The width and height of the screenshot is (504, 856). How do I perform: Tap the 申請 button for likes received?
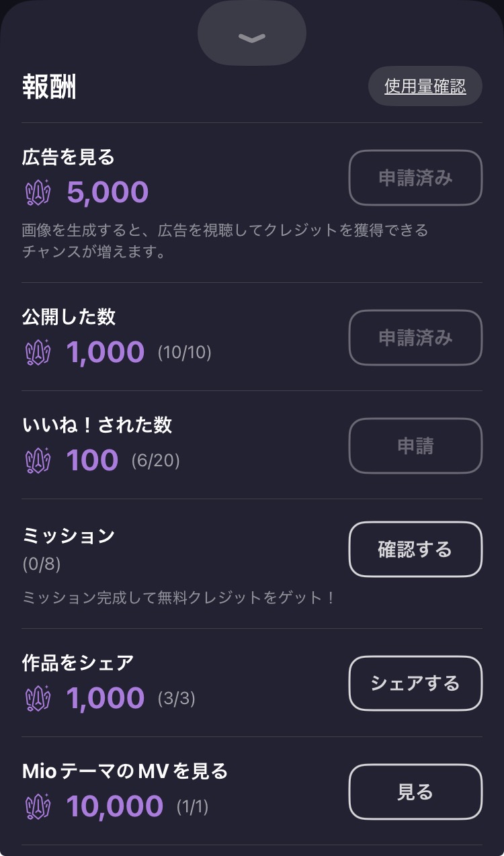(x=415, y=445)
